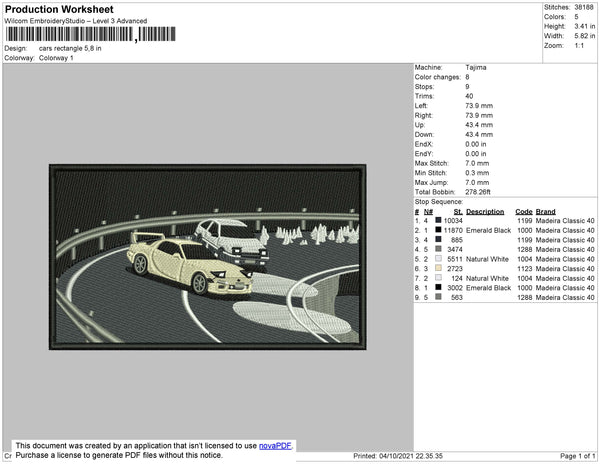600x464 pixels.
Task: Click the Trims value '40'
Action: (469, 96)
